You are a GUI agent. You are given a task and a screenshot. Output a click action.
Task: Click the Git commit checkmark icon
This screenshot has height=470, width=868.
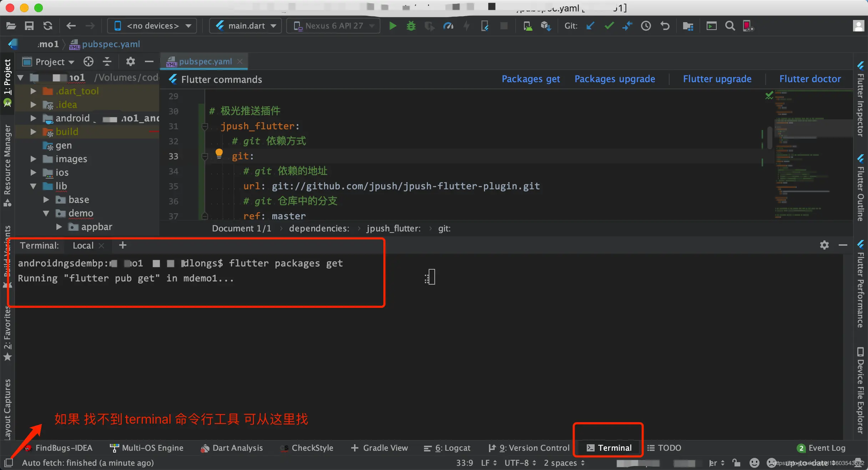(x=609, y=26)
